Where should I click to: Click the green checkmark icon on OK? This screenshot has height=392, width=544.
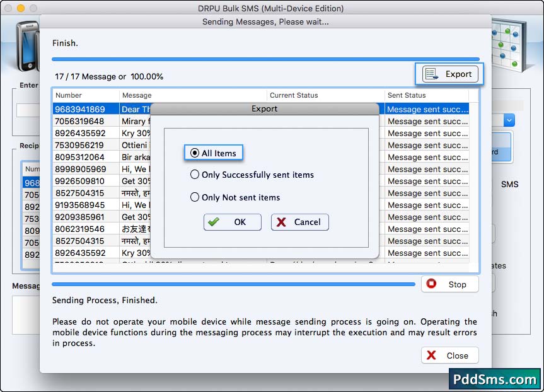pos(214,222)
